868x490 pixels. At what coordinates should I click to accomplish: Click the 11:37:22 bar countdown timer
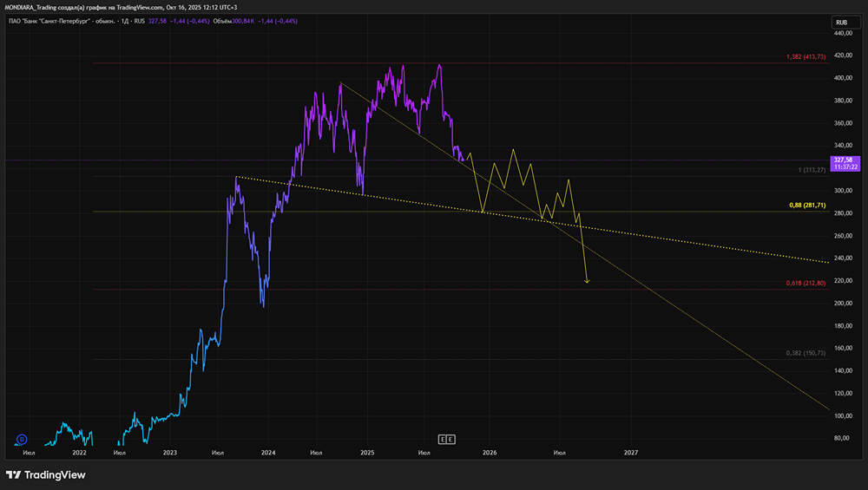point(845,167)
